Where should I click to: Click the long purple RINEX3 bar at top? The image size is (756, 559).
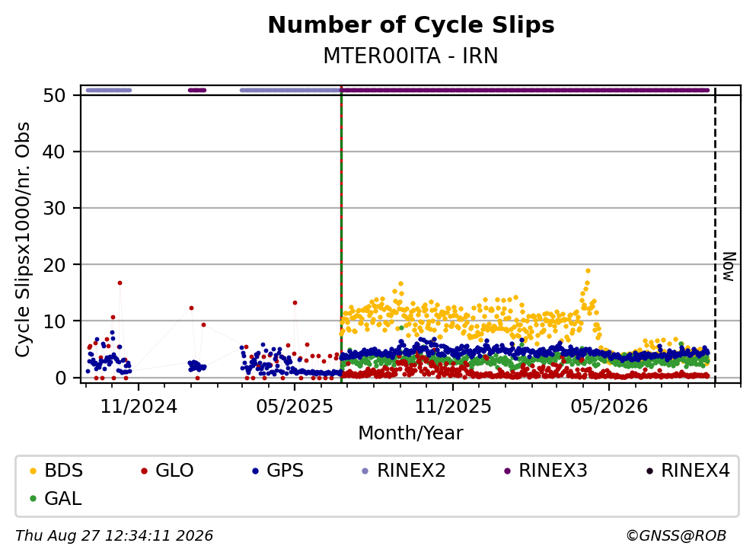coord(525,90)
